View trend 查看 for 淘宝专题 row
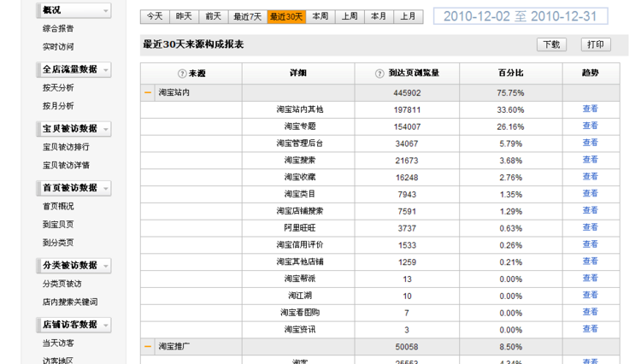 point(591,126)
